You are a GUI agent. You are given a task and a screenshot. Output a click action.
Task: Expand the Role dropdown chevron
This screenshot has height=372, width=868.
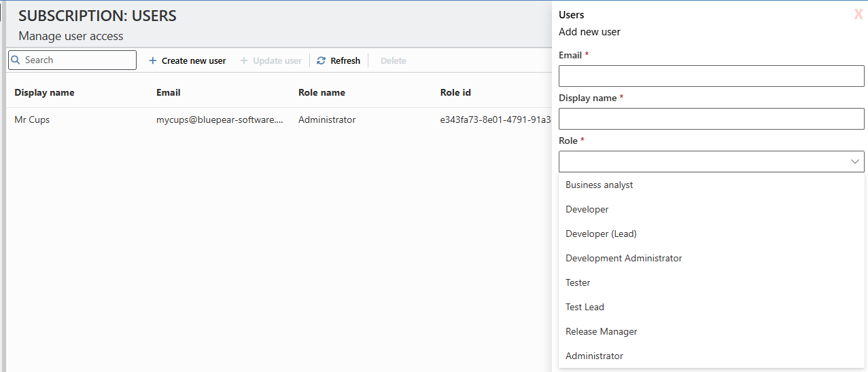[854, 162]
